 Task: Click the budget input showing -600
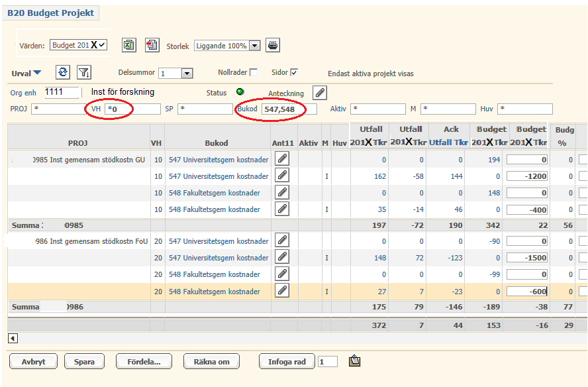527,292
